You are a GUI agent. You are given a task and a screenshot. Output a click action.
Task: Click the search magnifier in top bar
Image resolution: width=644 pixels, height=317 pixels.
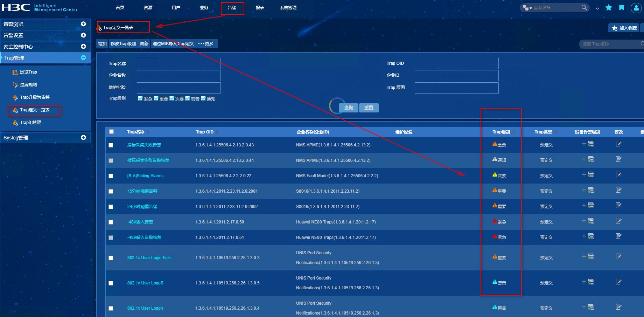pyautogui.click(x=584, y=7)
